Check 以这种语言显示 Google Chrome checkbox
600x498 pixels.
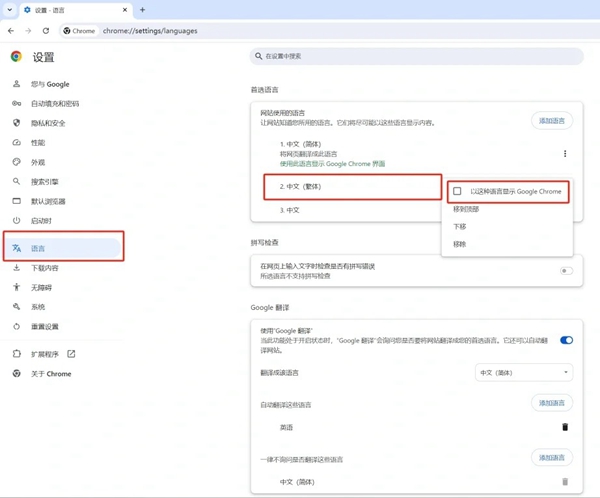pyautogui.click(x=457, y=191)
